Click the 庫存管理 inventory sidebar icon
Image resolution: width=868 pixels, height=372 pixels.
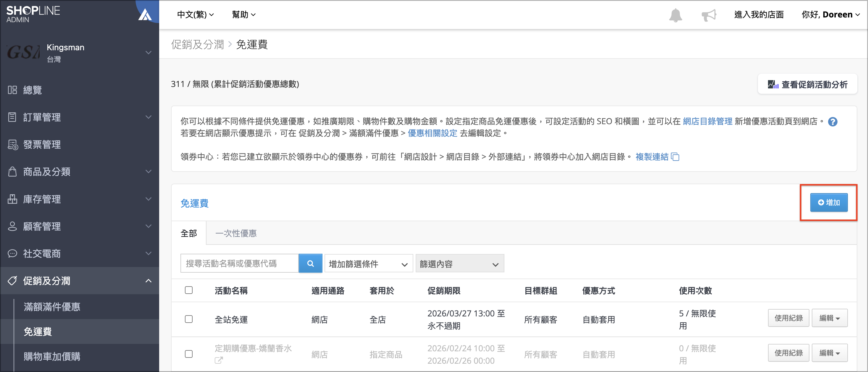click(12, 199)
